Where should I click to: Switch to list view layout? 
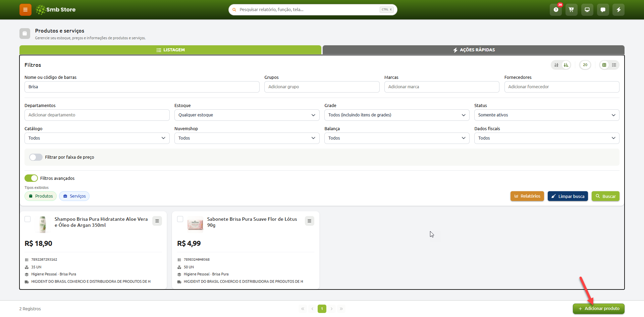(x=614, y=65)
